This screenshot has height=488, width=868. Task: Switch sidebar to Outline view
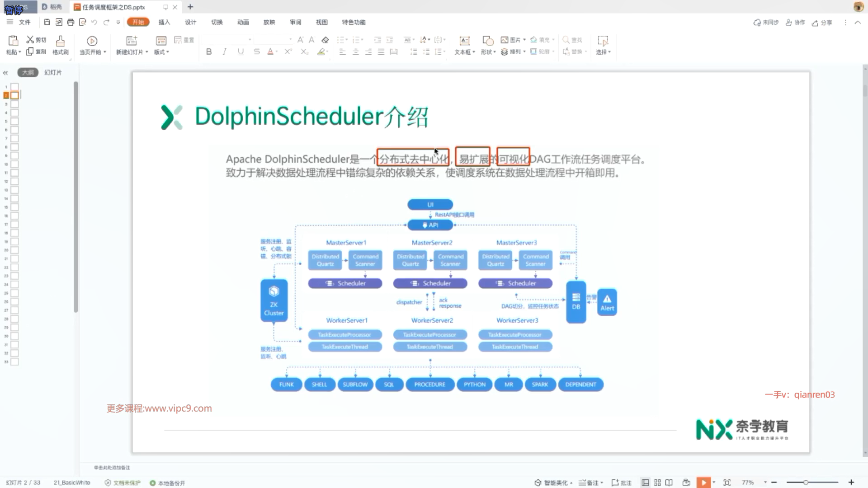click(28, 72)
